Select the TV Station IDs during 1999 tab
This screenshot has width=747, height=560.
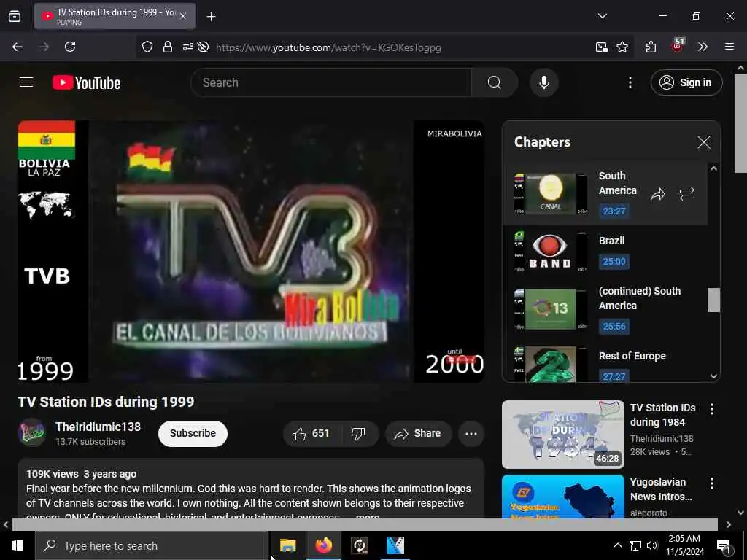coord(115,16)
